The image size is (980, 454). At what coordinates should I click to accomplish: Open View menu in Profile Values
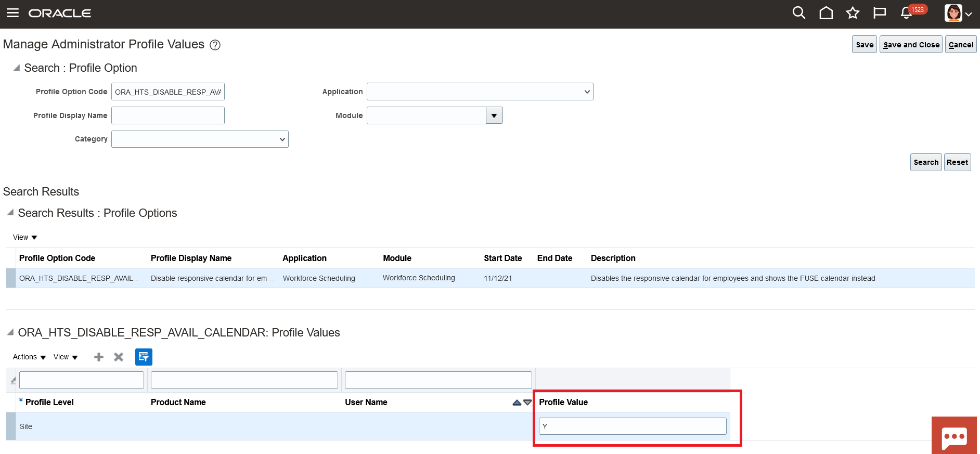[x=66, y=357]
